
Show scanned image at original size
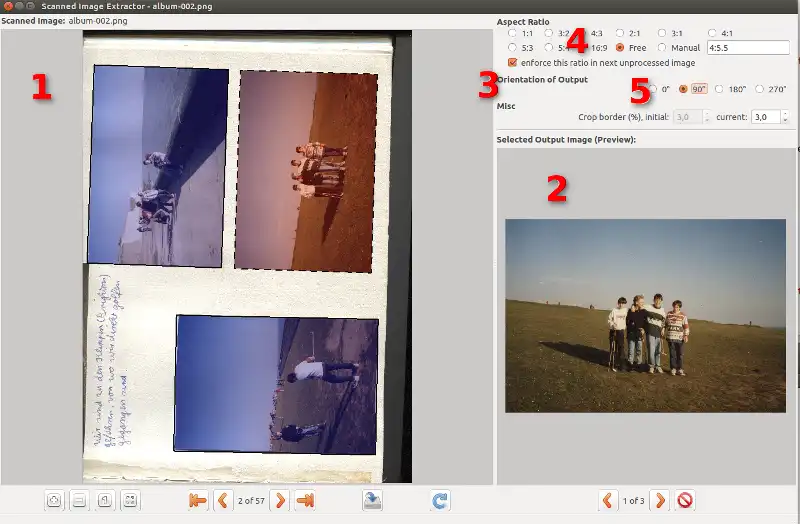pos(105,501)
